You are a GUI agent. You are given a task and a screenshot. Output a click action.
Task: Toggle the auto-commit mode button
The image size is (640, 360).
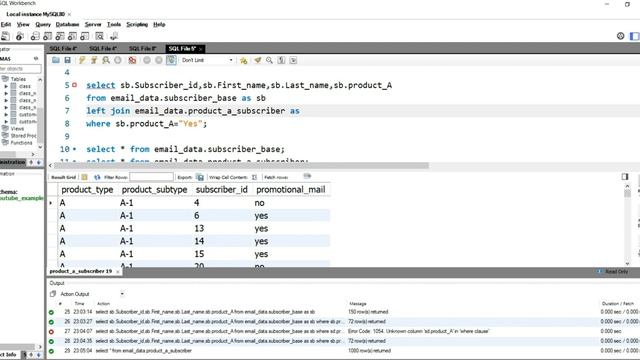click(x=171, y=60)
